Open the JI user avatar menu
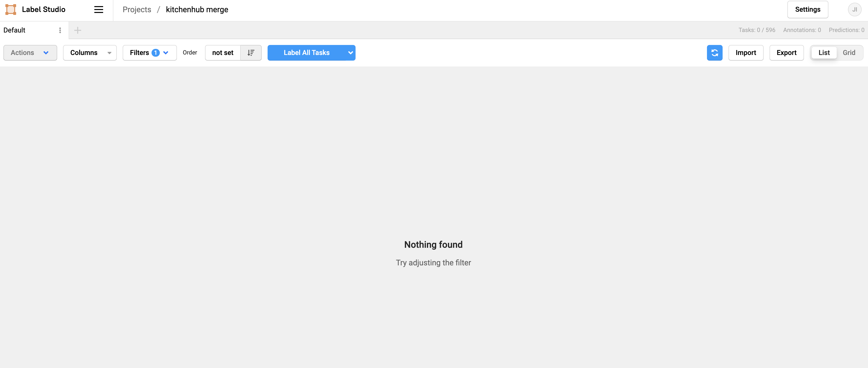This screenshot has width=868, height=368. (854, 10)
